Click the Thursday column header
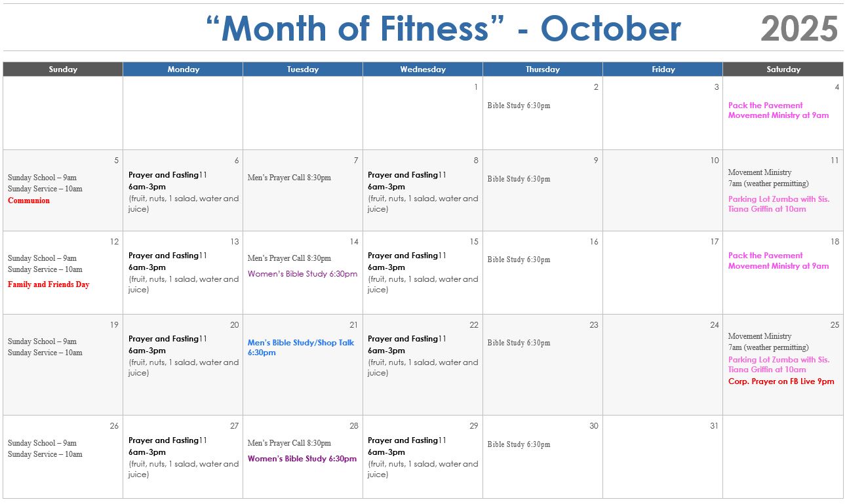The image size is (847, 504). pyautogui.click(x=543, y=69)
